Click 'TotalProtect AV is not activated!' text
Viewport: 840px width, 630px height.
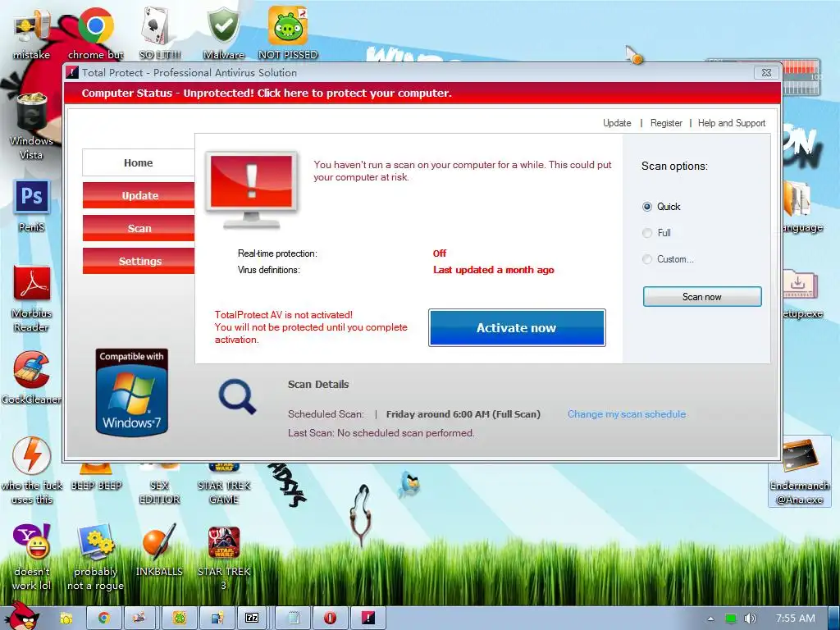pyautogui.click(x=283, y=314)
